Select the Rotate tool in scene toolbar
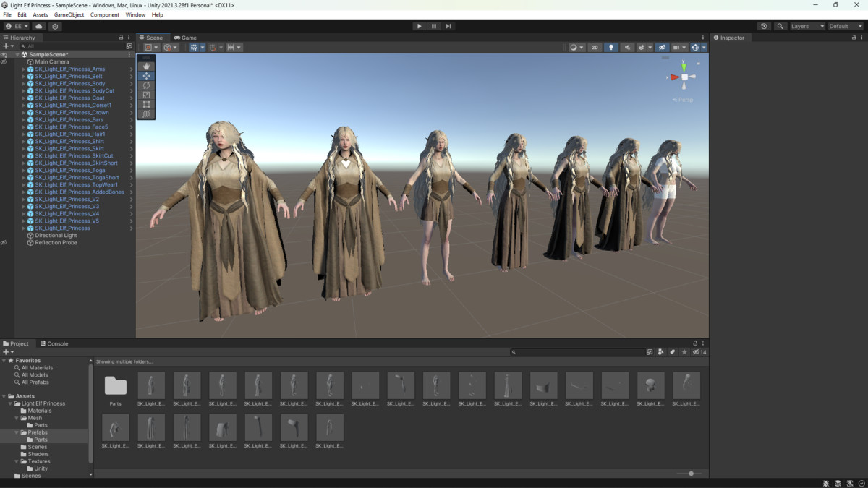Viewport: 868px width, 488px height. (x=146, y=85)
